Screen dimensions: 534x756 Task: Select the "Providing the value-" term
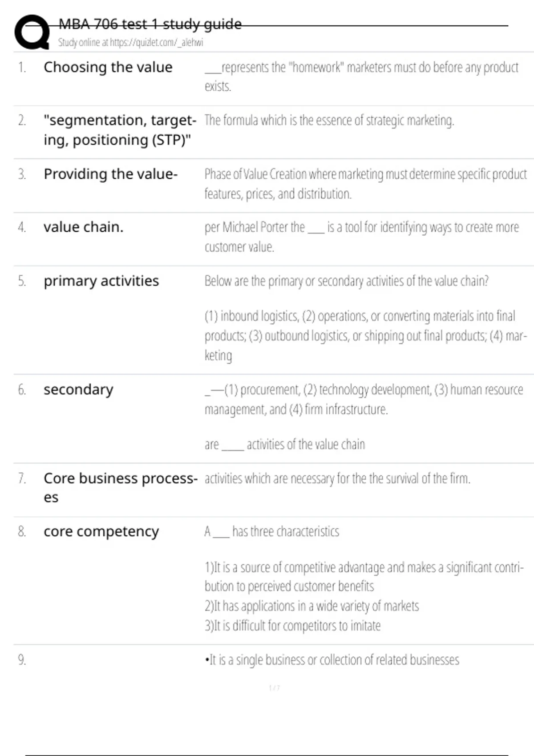(x=110, y=174)
